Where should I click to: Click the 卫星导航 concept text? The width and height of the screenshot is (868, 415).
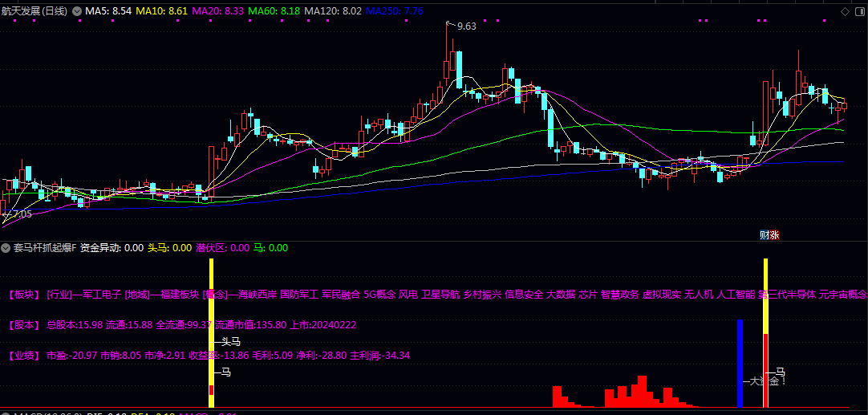point(440,295)
